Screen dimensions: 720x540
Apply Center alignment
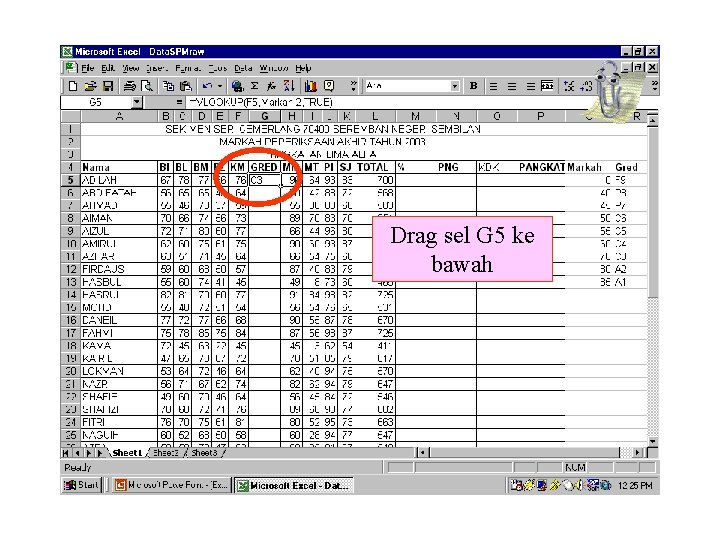[512, 86]
